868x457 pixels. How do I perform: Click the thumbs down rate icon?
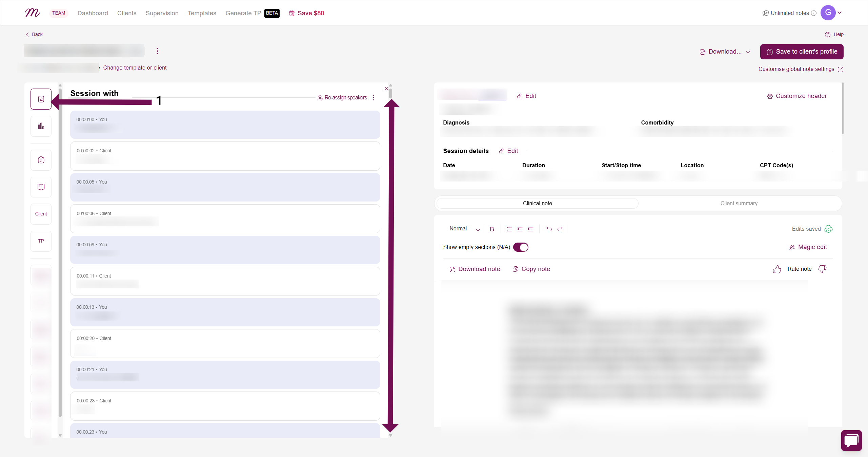(x=822, y=269)
